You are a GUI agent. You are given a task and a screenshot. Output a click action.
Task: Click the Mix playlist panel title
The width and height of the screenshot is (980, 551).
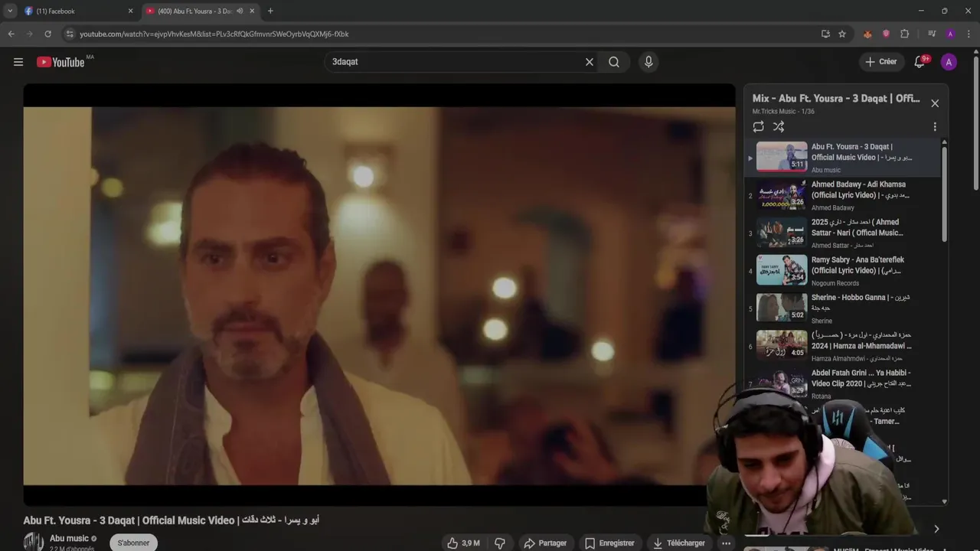click(836, 99)
